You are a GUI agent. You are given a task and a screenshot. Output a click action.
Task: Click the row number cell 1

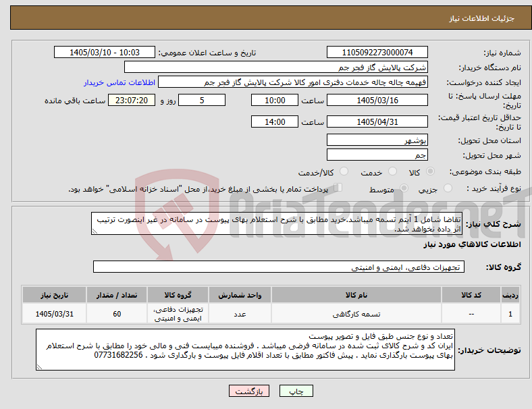[510, 314]
